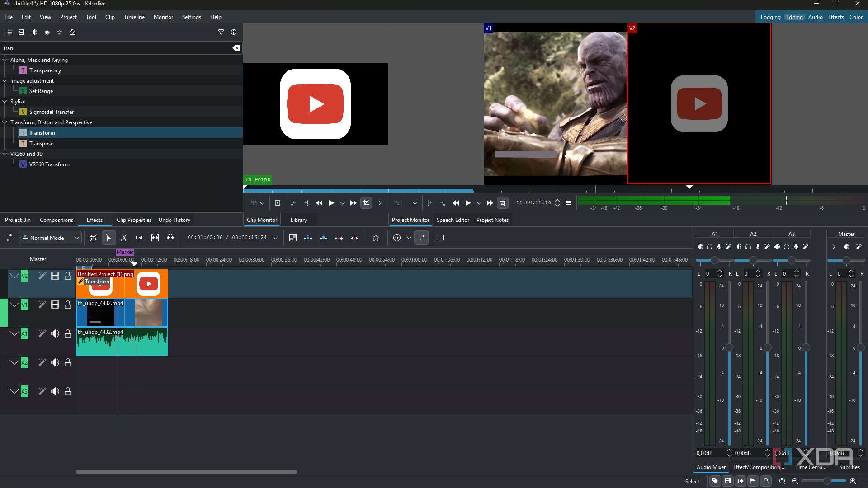Collapse Transform, Distort and Perspective category
Viewport: 868px width, 488px height.
(5, 122)
